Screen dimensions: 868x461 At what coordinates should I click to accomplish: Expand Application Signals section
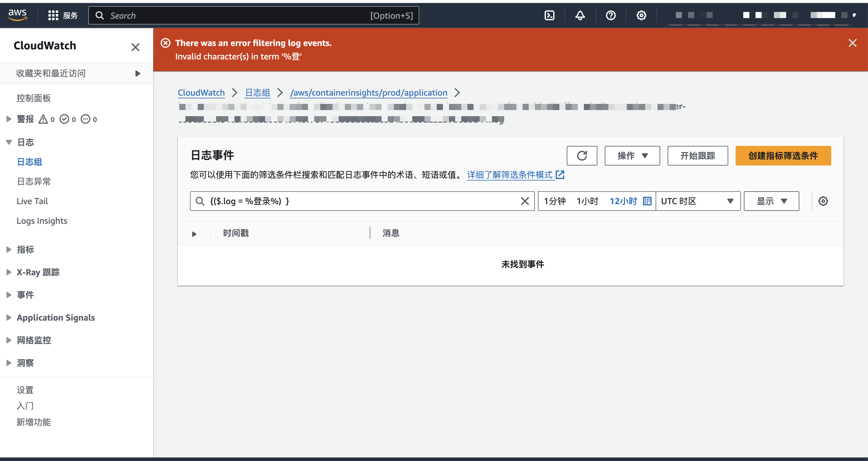click(x=9, y=318)
